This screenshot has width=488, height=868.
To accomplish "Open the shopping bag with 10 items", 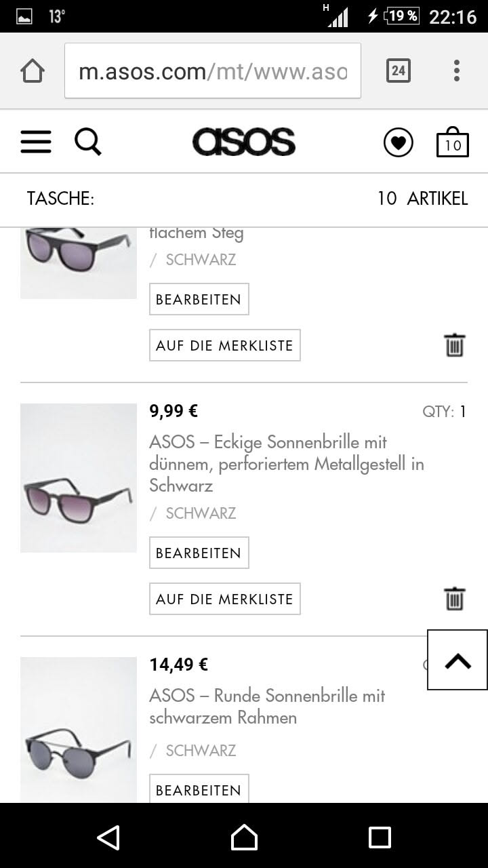I will 452,142.
